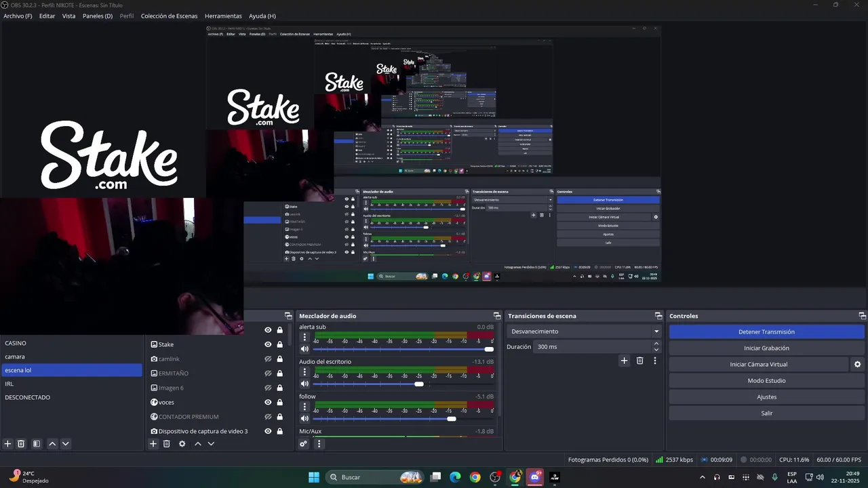Open Ayuda (H) menu

tap(262, 16)
